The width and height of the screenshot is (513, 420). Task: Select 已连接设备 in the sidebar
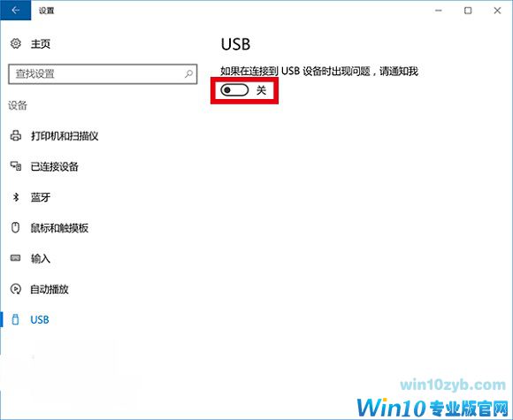coord(54,166)
